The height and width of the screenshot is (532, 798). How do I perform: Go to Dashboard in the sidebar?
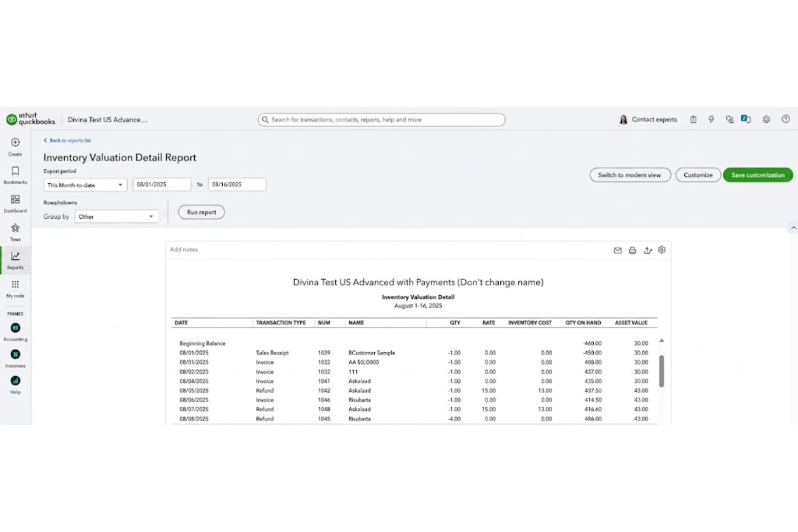point(15,204)
